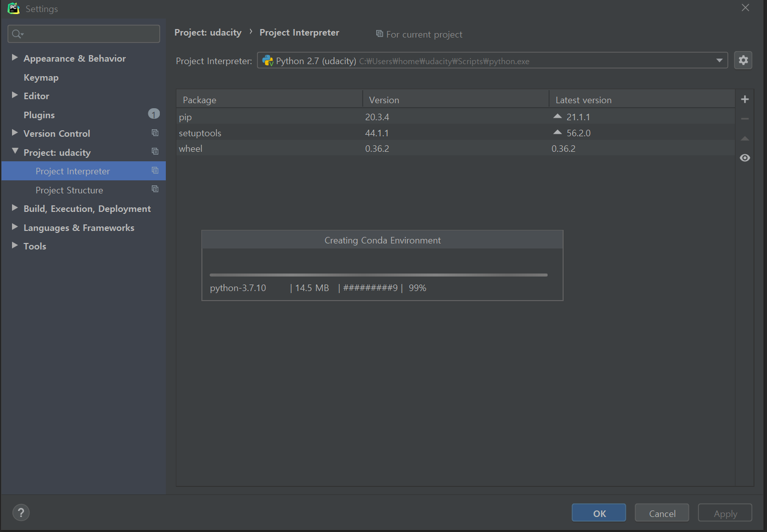Expand the Version Control section
The height and width of the screenshot is (532, 767).
[x=15, y=133]
